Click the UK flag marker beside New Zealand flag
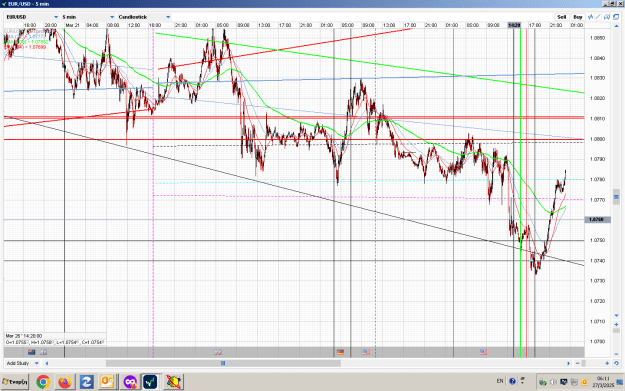 pos(43,352)
